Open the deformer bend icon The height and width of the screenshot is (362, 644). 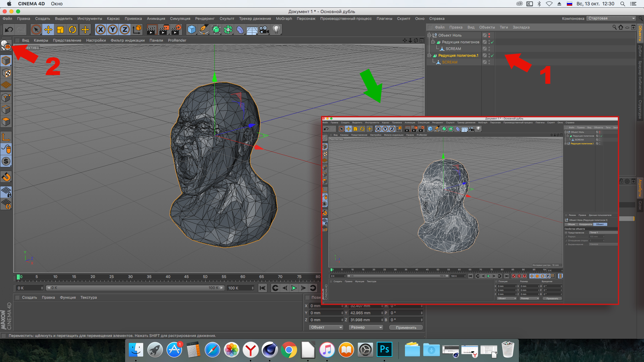[240, 29]
